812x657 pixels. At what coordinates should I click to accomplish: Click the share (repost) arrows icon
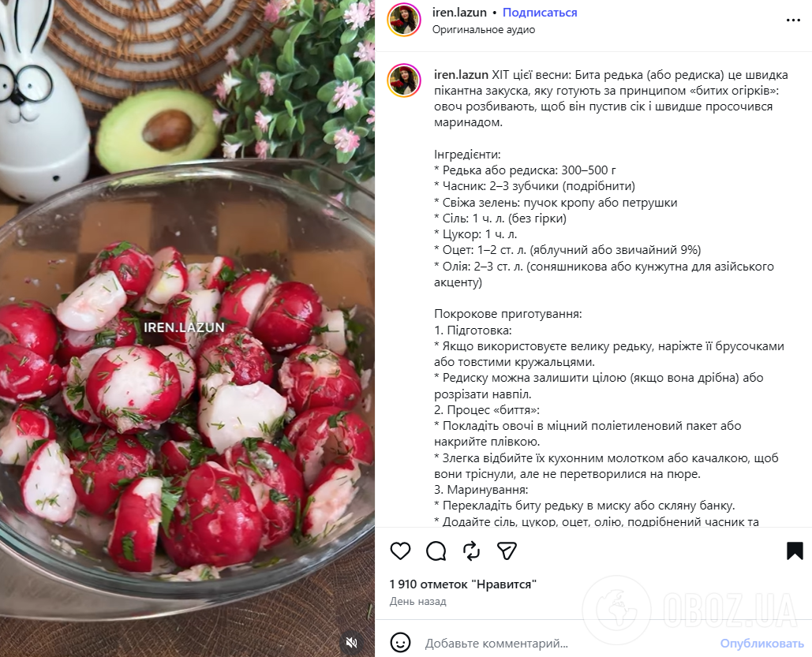point(471,552)
